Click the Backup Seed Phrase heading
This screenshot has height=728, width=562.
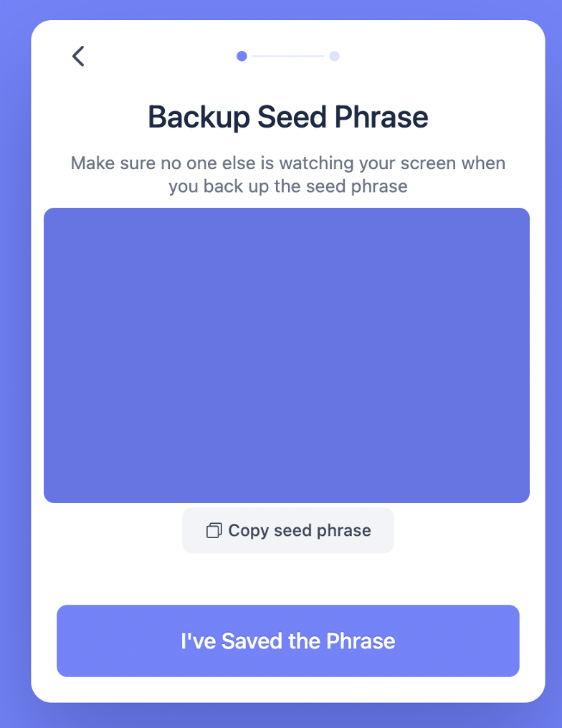(x=288, y=117)
